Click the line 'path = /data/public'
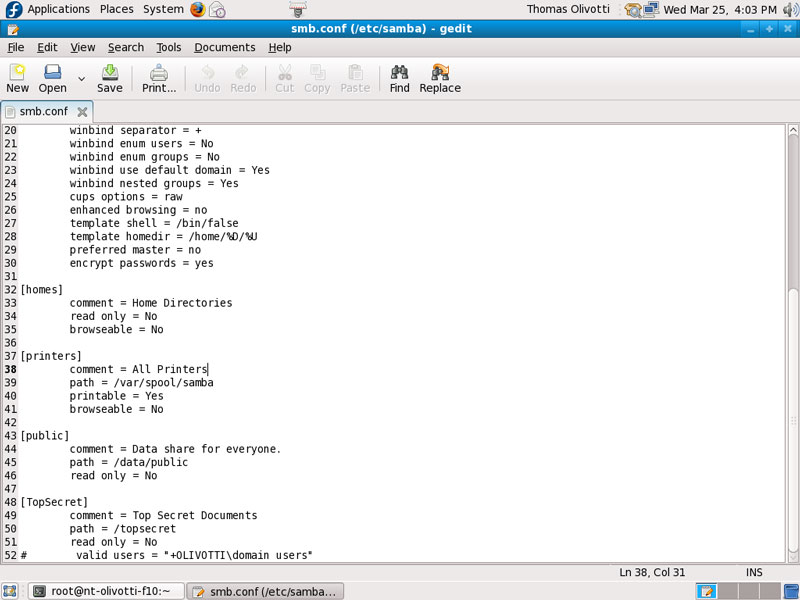The height and width of the screenshot is (600, 800). tap(129, 462)
